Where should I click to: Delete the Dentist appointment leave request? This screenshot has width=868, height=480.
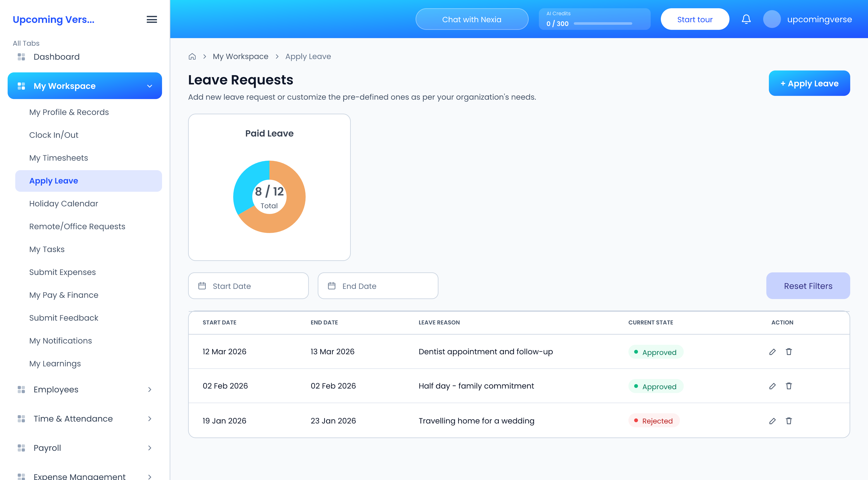click(789, 352)
